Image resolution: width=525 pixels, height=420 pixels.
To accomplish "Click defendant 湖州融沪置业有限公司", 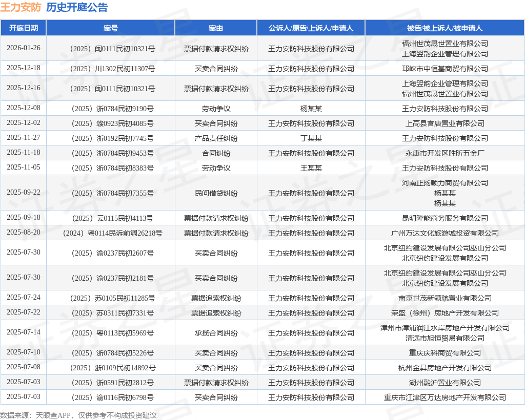I will click(x=445, y=383).
